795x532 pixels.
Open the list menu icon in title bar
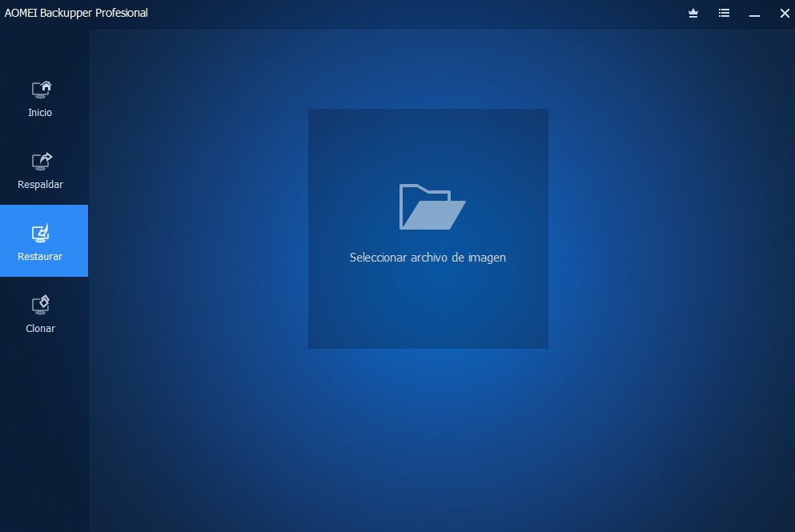[x=724, y=13]
